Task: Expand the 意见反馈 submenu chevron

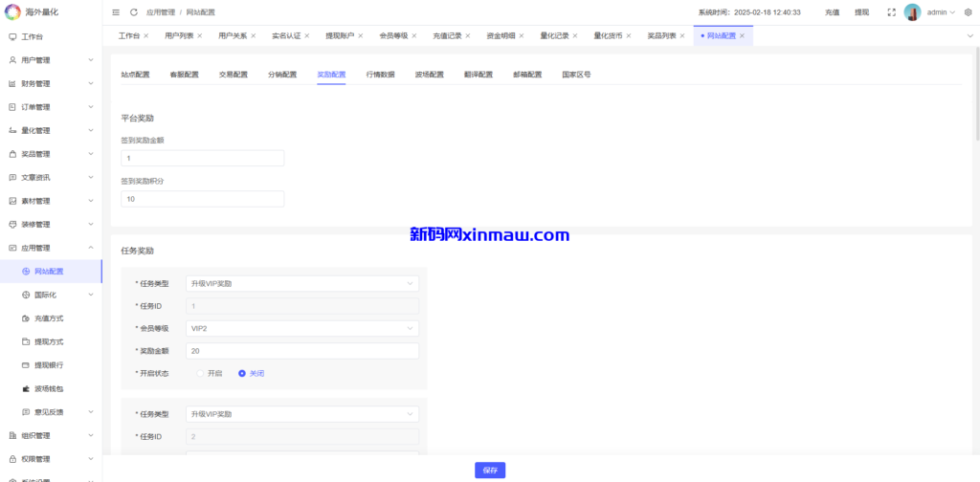Action: [x=91, y=412]
